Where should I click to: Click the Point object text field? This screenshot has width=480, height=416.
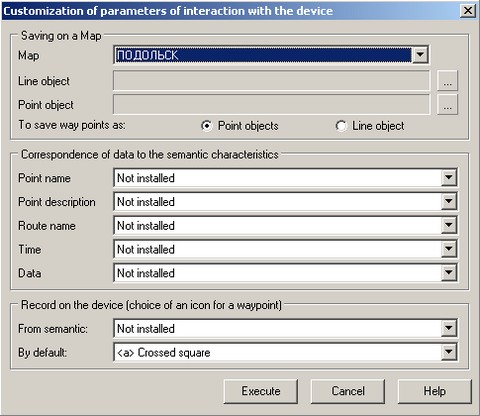[271, 105]
